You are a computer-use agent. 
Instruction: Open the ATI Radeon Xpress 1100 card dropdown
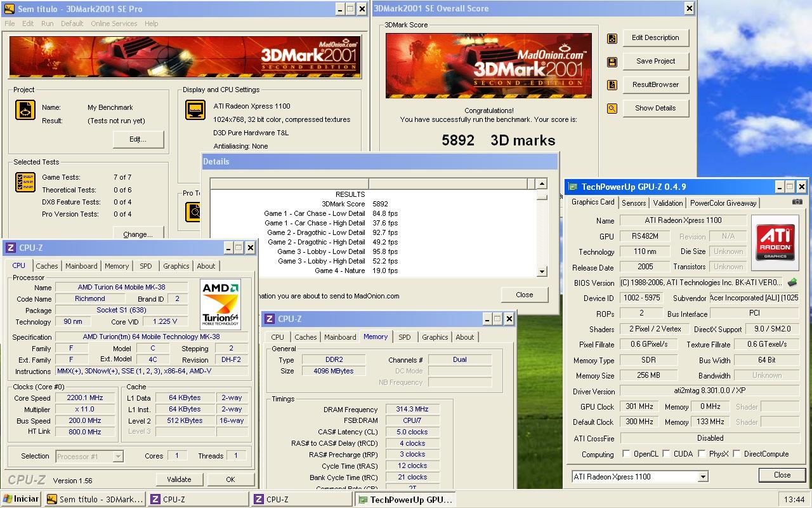pyautogui.click(x=703, y=477)
